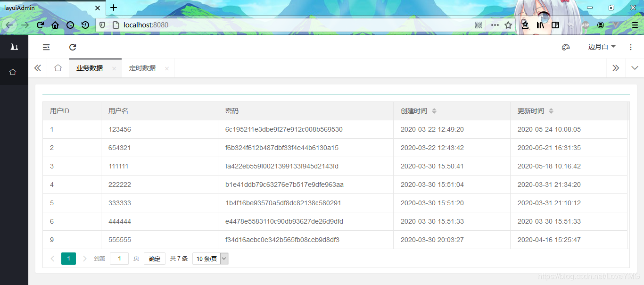
Task: Open browser history clock icon
Action: click(x=70, y=25)
